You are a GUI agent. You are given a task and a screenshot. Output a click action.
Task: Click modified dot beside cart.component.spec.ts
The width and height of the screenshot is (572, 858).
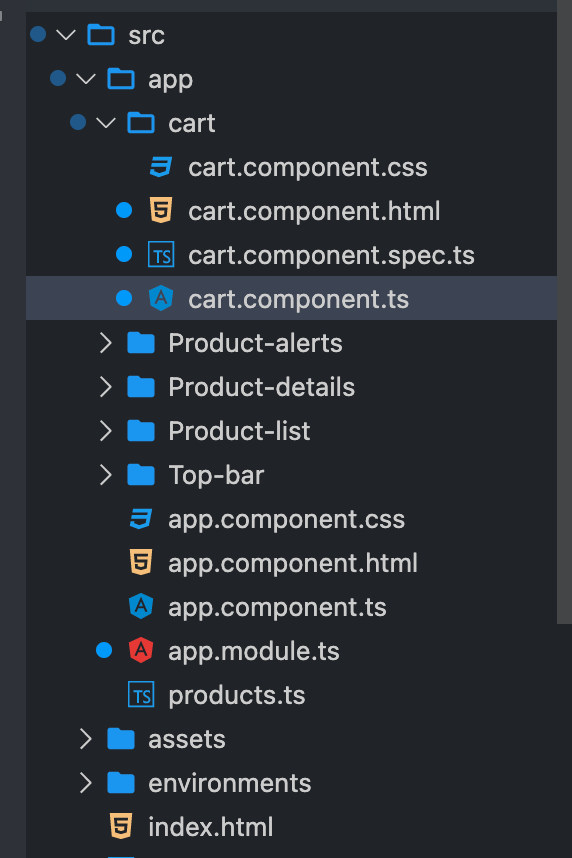point(124,254)
